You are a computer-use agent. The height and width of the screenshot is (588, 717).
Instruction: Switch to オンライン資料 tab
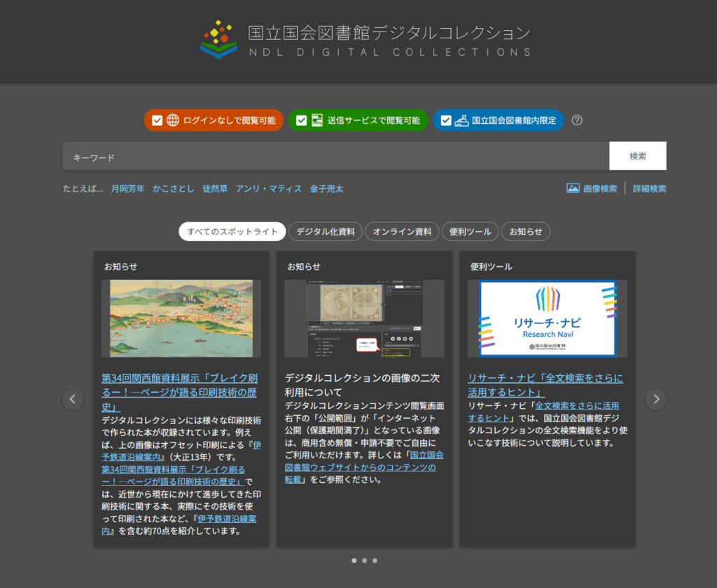click(x=402, y=232)
